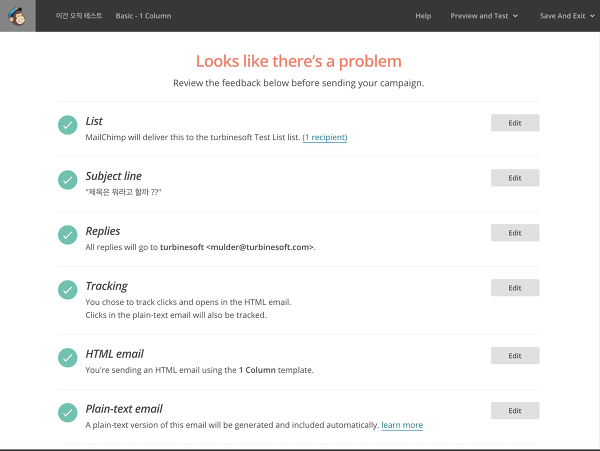This screenshot has height=451, width=600.
Task: Click 'Clicks in the plain-text email' text
Action: 176,315
